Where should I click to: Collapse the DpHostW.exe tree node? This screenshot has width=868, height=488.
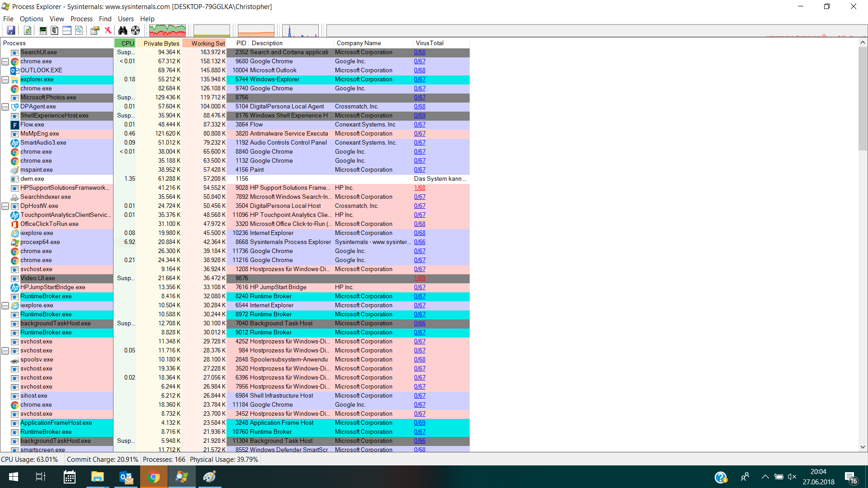pos(5,206)
